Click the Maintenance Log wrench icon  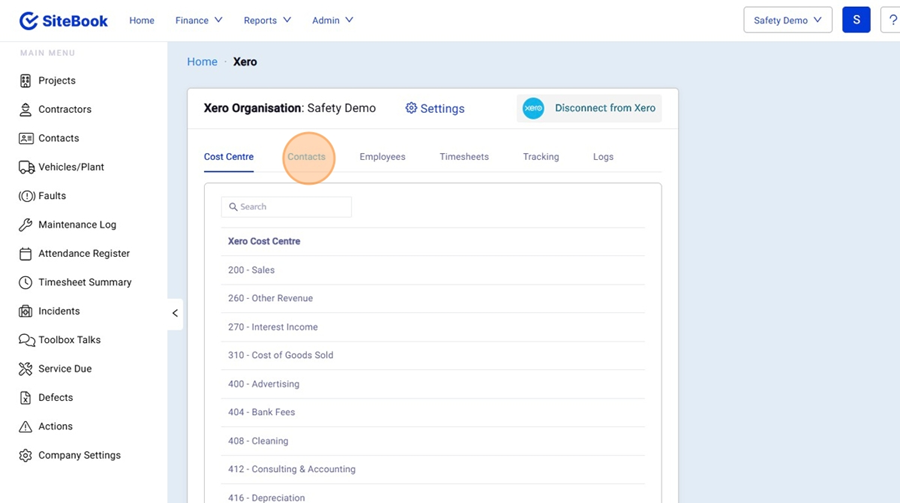coord(26,225)
